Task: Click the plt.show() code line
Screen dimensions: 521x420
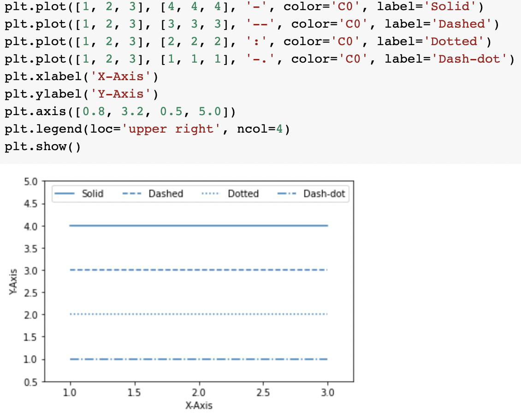Action: coord(42,147)
